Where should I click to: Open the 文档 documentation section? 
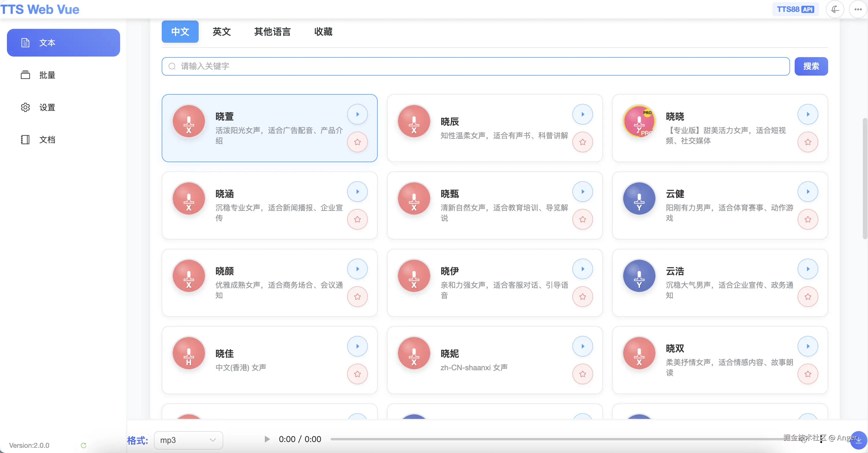pyautogui.click(x=46, y=139)
